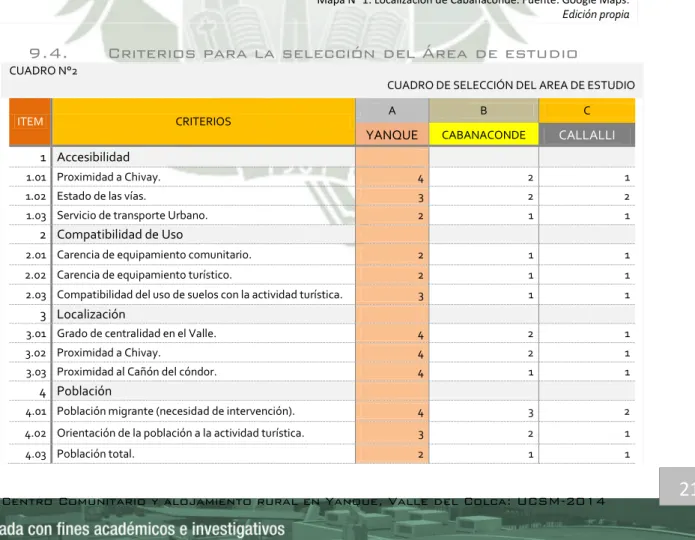Click 'Servicio de transporte Urbano.' row

322,215
